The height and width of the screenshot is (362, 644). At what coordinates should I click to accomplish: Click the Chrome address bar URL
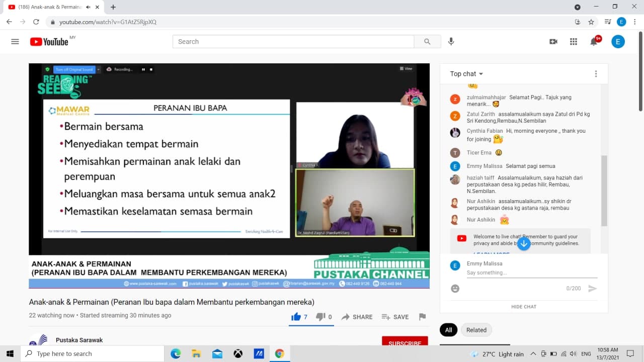[x=108, y=22]
